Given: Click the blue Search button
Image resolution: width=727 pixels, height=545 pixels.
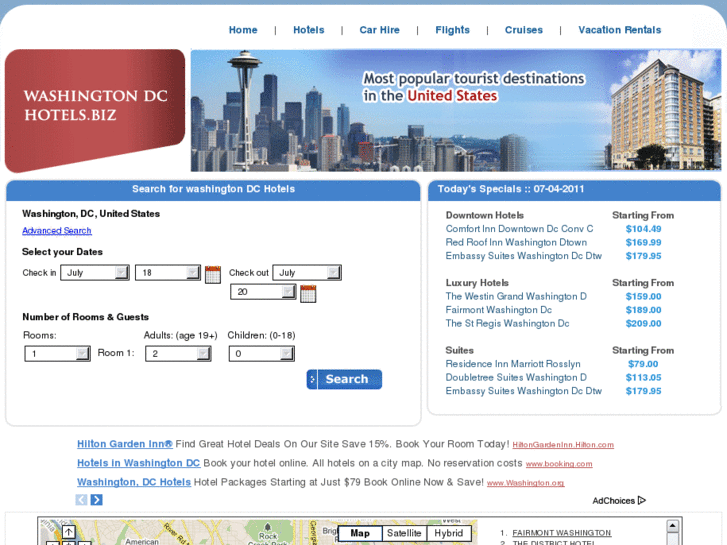Looking at the screenshot, I should click(344, 379).
